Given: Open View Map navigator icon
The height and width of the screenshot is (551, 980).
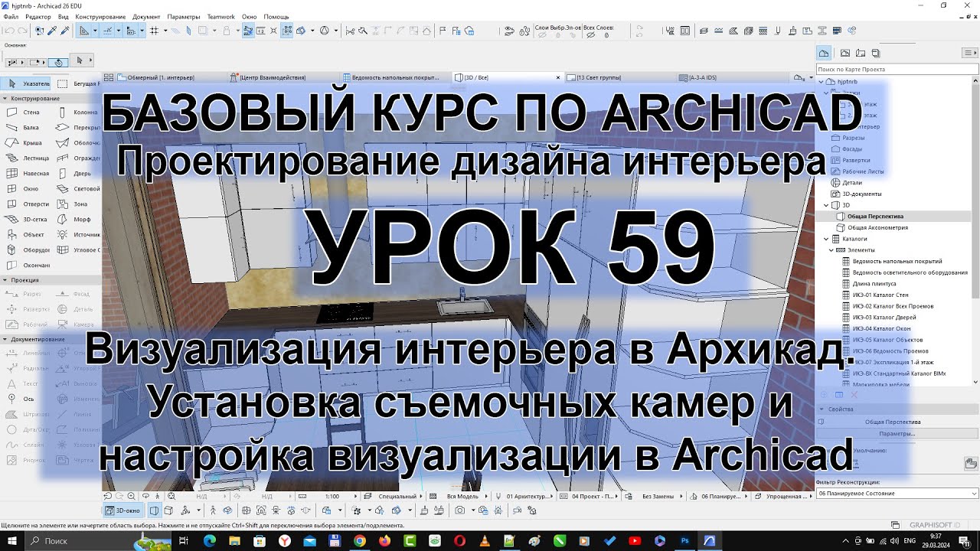Looking at the screenshot, I should point(845,53).
